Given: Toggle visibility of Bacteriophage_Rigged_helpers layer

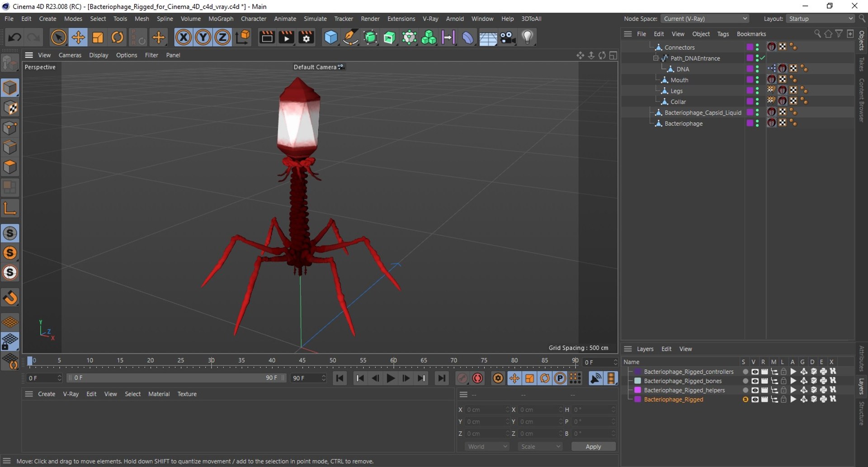Looking at the screenshot, I should click(x=755, y=390).
